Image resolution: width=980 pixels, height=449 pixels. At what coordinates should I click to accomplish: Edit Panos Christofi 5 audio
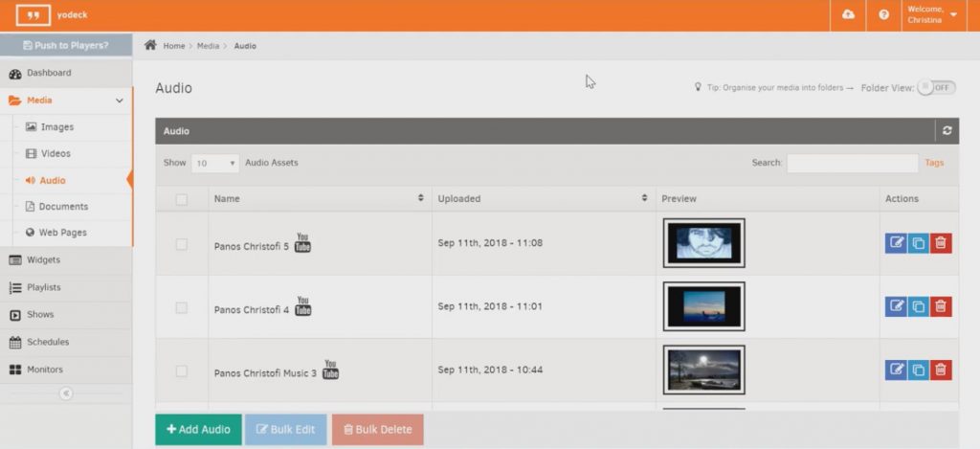tap(896, 242)
